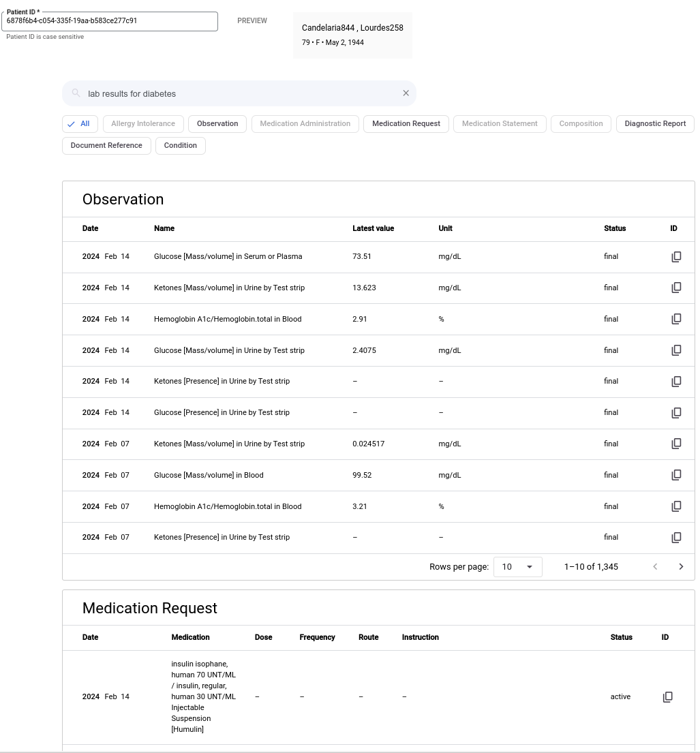This screenshot has width=700, height=753.
Task: Copy ID of Feb 14 Hemoglobin A1c row
Action: (676, 319)
